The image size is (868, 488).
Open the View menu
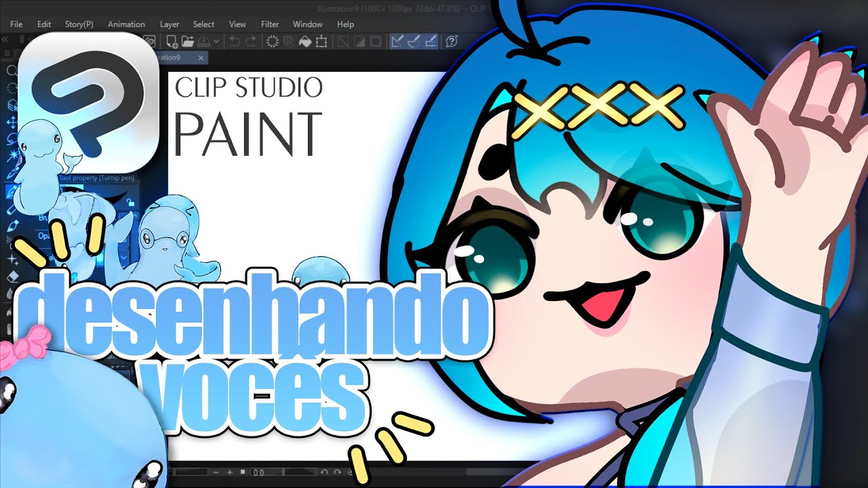(237, 24)
